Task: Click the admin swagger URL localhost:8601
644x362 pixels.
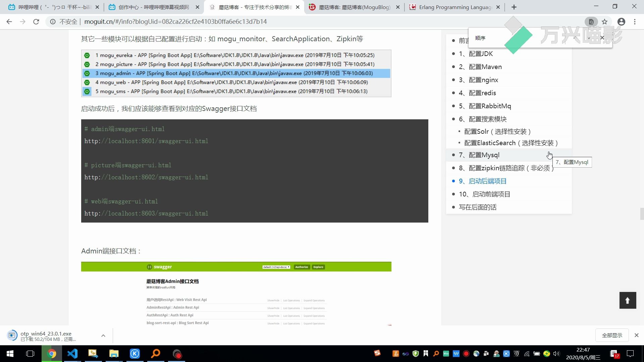Action: [146, 141]
